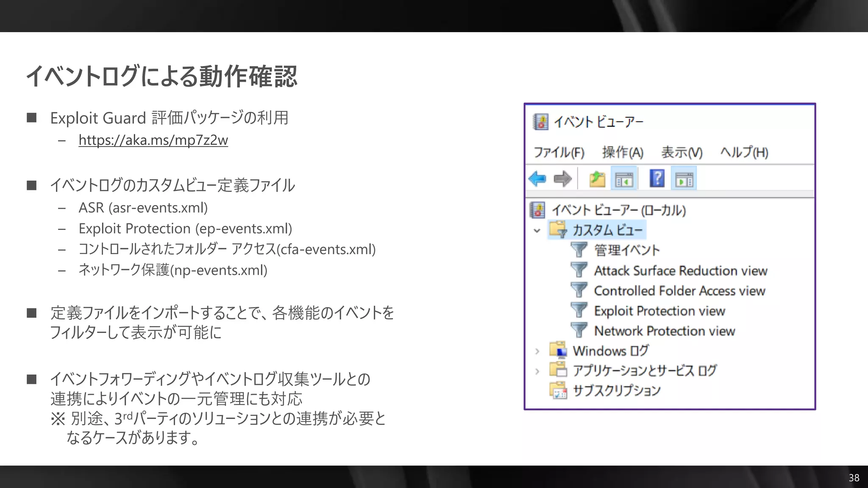Click the イベント ビューアー window title text
The height and width of the screenshot is (488, 868).
(598, 122)
